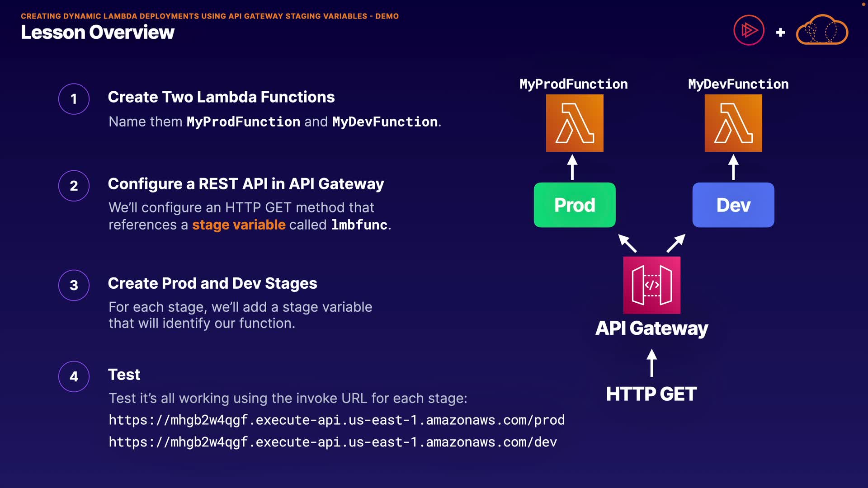
Task: Click the green Prod stage box
Action: coord(575,205)
